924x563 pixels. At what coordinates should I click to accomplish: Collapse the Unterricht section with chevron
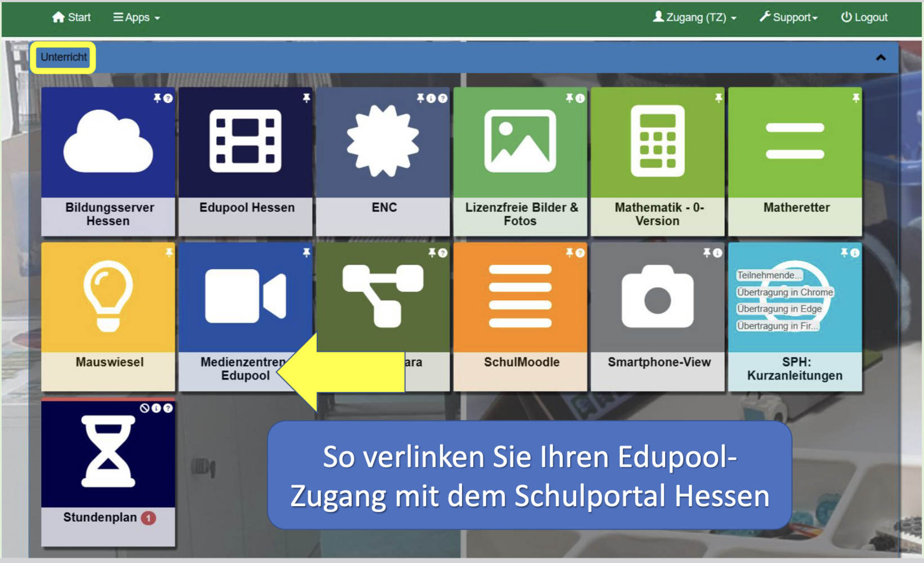click(x=881, y=57)
